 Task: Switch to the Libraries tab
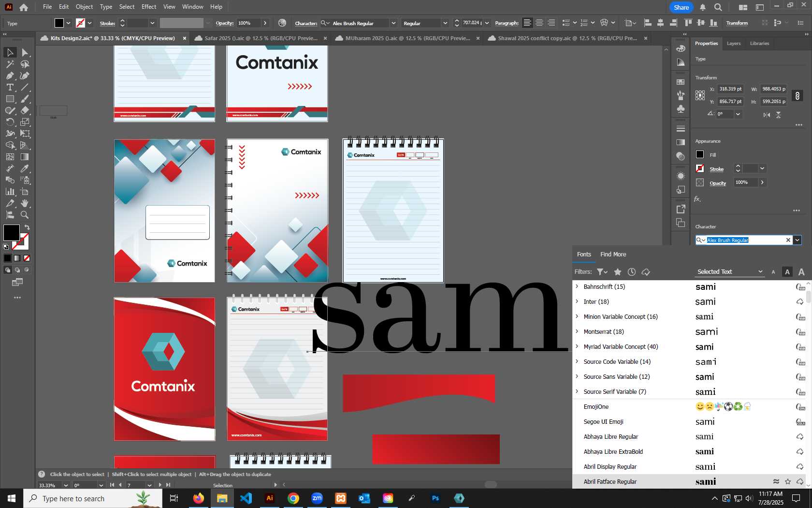coord(759,44)
